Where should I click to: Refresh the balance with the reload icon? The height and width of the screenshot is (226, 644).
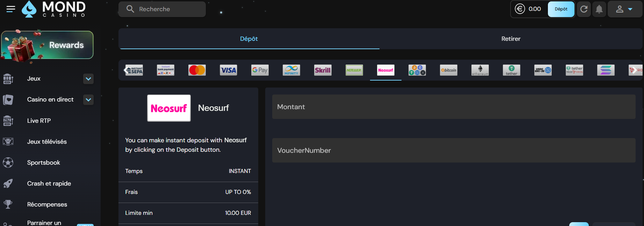(584, 9)
